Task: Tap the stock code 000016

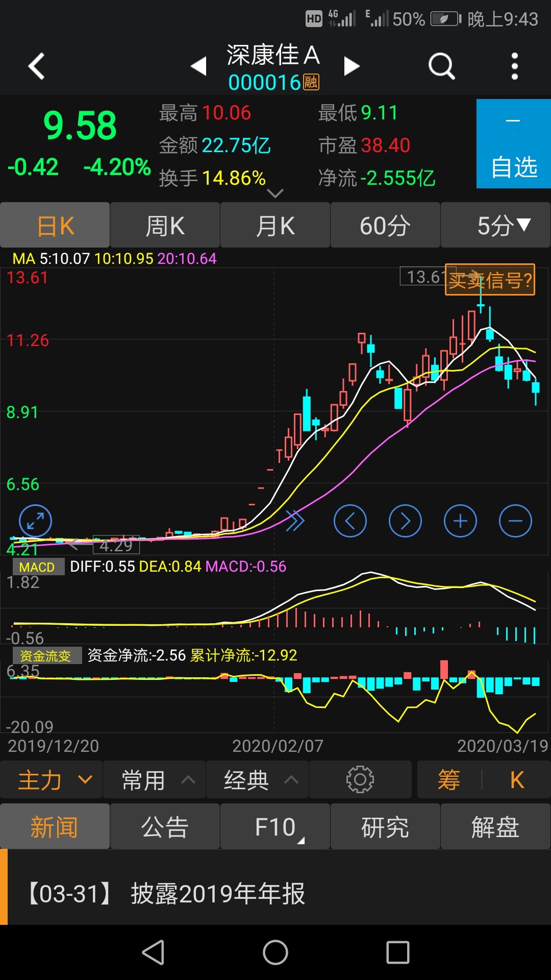Action: pyautogui.click(x=264, y=82)
